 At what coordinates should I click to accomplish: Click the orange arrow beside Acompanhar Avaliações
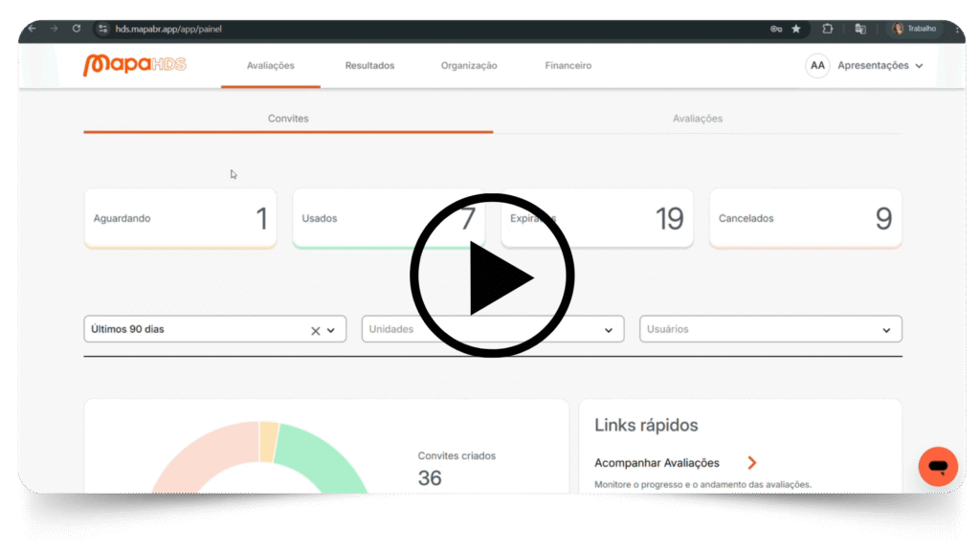752,463
